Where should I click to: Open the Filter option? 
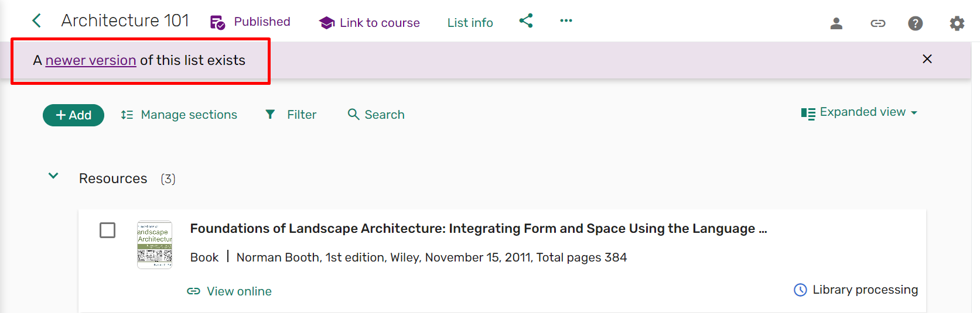302,115
